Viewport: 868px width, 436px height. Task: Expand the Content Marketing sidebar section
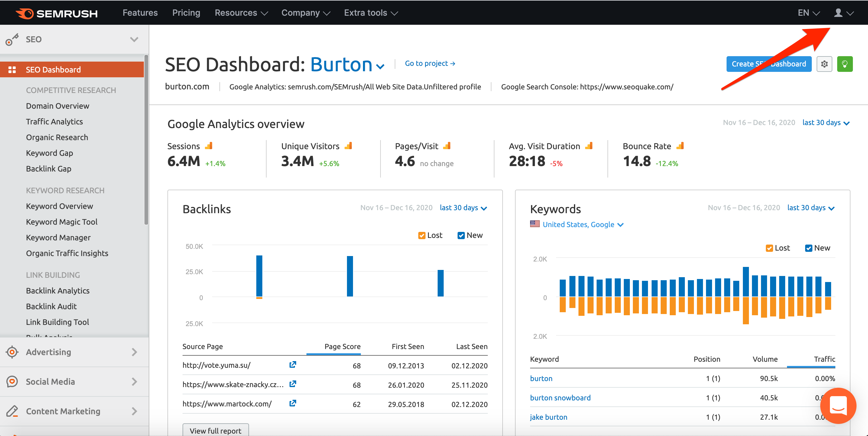[134, 411]
